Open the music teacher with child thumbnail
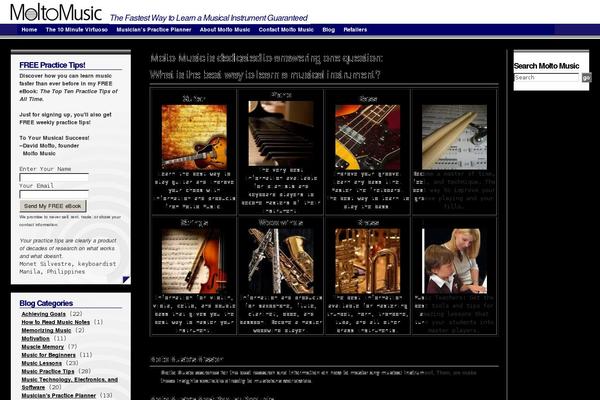Screen dimensions: 600x400 pyautogui.click(x=454, y=261)
